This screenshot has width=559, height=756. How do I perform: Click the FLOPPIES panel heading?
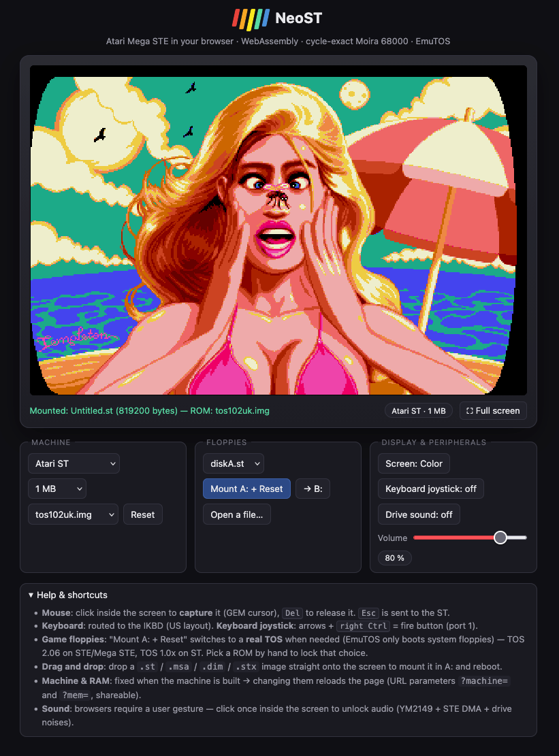[227, 442]
